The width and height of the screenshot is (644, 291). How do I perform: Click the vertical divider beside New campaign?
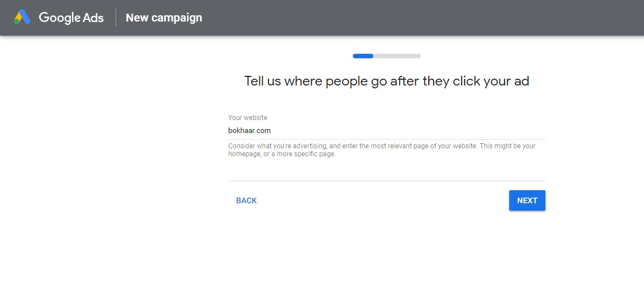tap(116, 18)
